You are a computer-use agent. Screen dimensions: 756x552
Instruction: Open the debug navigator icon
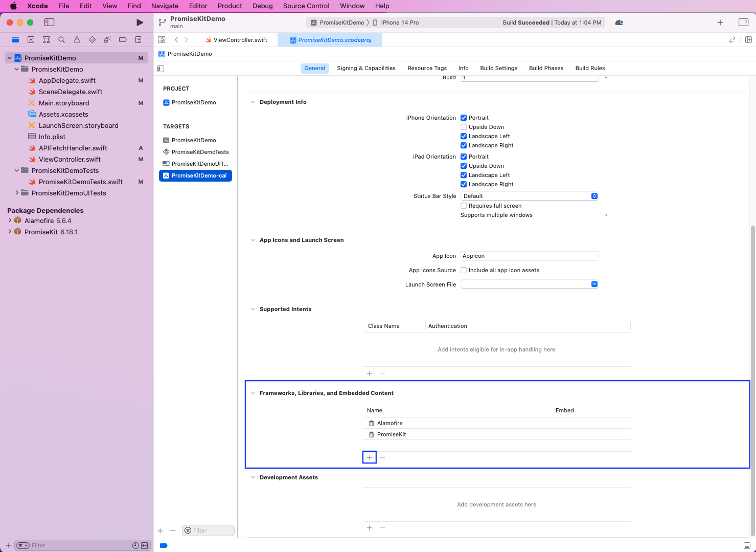click(x=107, y=39)
